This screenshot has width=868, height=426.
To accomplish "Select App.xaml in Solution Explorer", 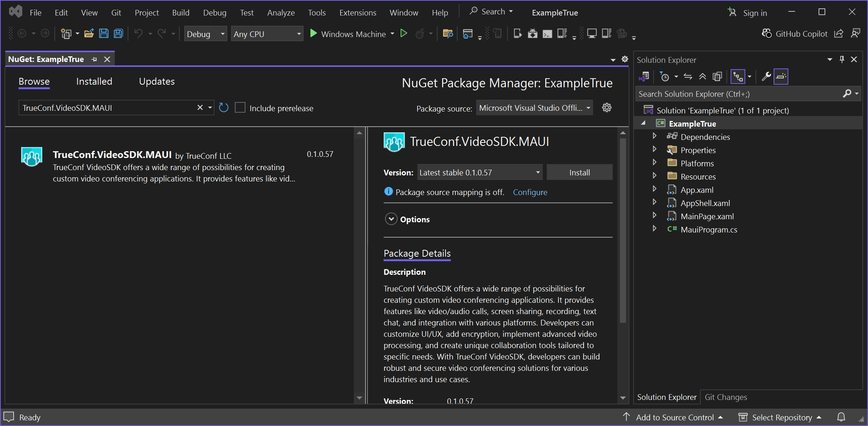I will pyautogui.click(x=697, y=190).
